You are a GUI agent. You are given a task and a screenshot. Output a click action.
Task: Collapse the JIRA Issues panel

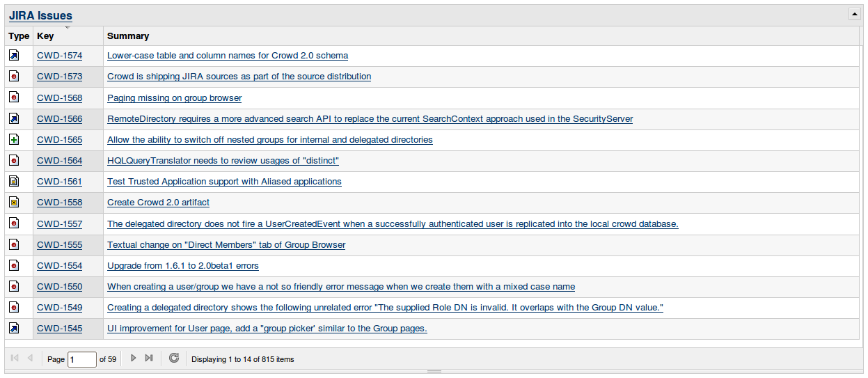pyautogui.click(x=853, y=14)
